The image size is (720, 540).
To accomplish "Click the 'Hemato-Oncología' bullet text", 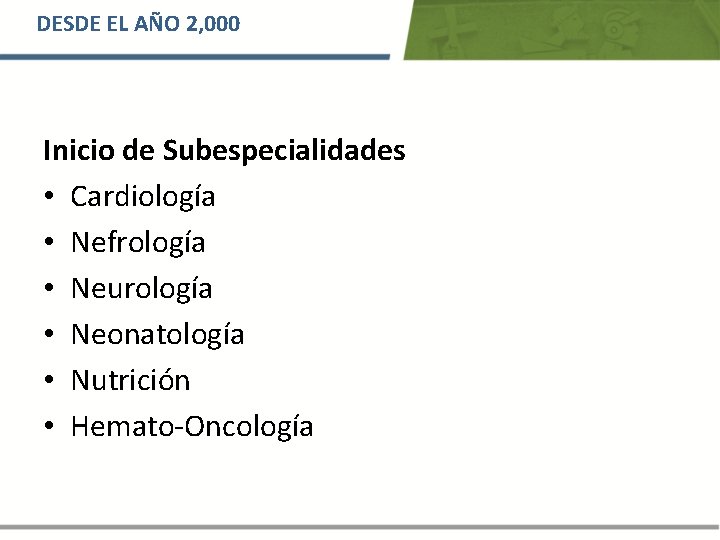I will (192, 427).
